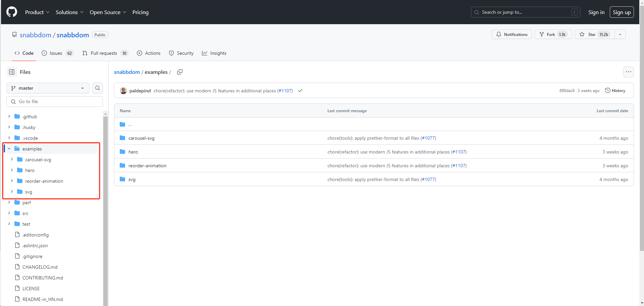This screenshot has width=644, height=306.
Task: Open the .eslintrc.json file in tree
Action: (x=35, y=246)
